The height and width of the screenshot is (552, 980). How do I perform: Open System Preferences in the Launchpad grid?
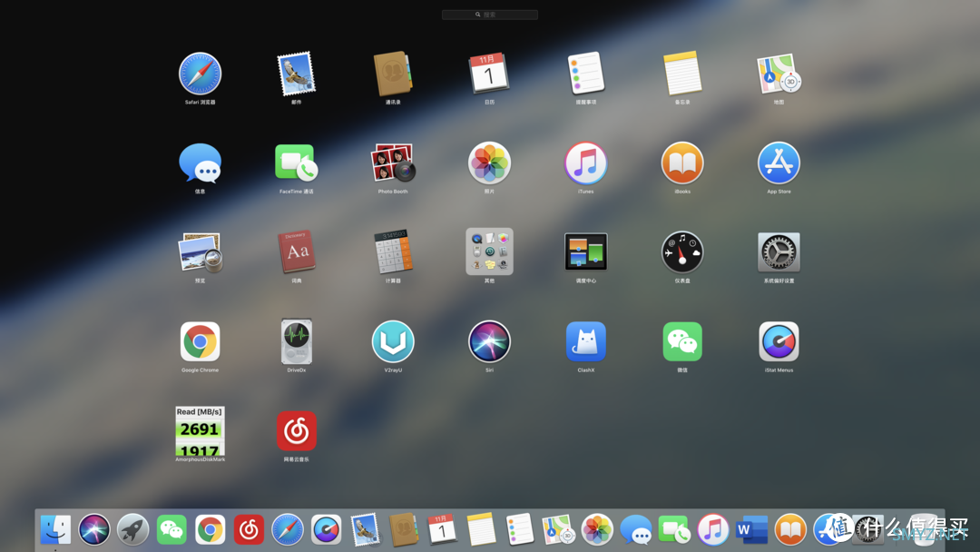tap(779, 252)
